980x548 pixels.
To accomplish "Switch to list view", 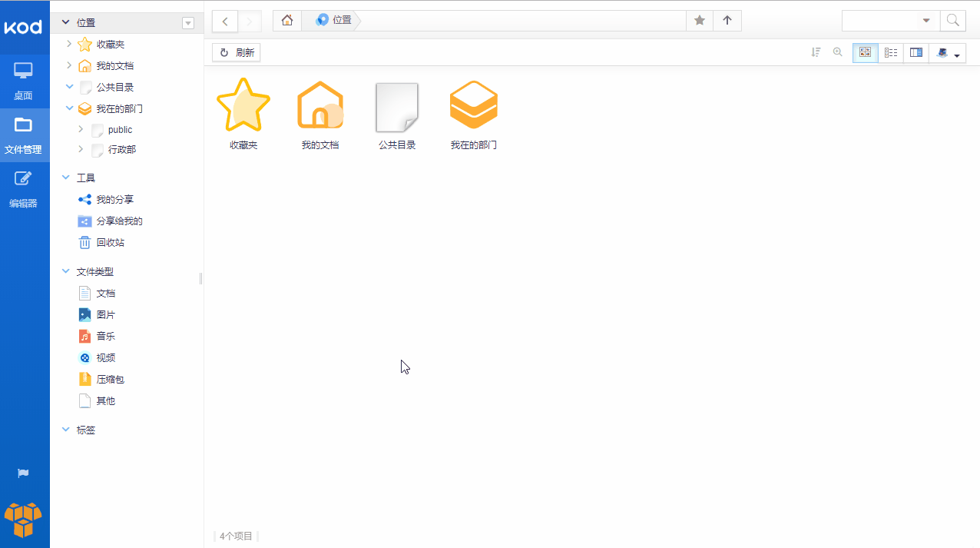I will click(891, 52).
